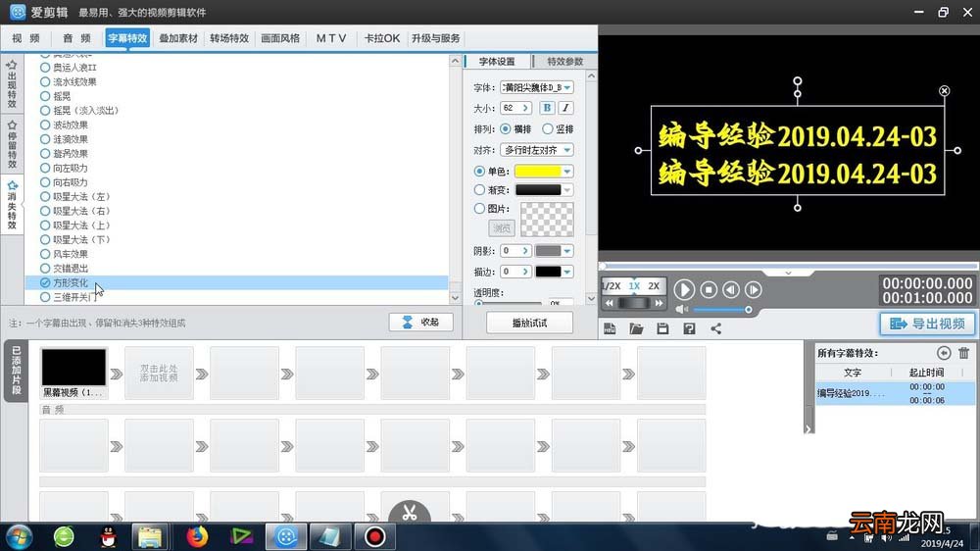The height and width of the screenshot is (551, 980).
Task: Open the 音频 tab
Action: pyautogui.click(x=76, y=38)
